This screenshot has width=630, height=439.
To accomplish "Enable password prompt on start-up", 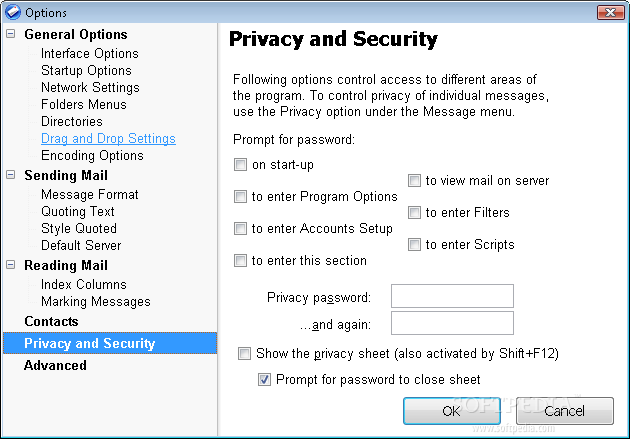I will (240, 165).
